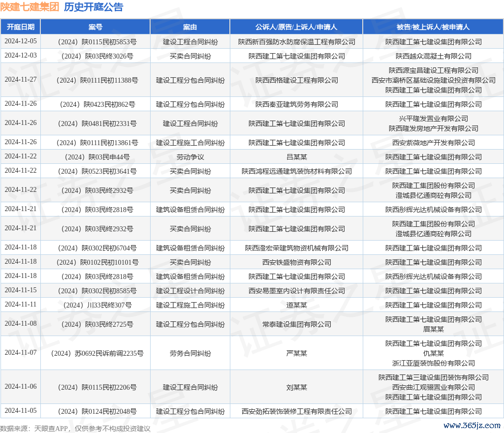Click defendant 浙江亚厦装饰股份有限公司
Screen dimensions: 504x433
[434, 363]
